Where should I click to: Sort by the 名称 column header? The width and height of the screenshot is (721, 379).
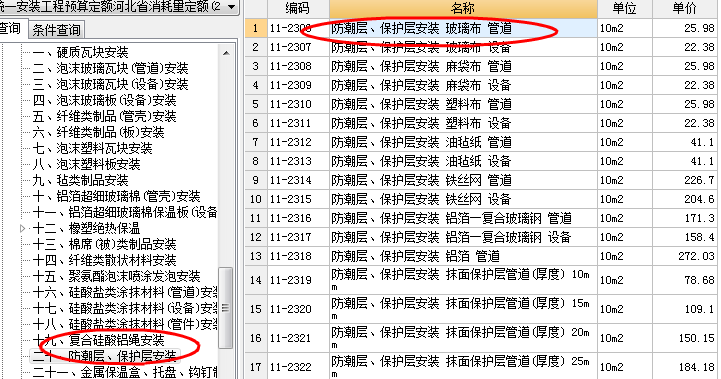coord(463,8)
